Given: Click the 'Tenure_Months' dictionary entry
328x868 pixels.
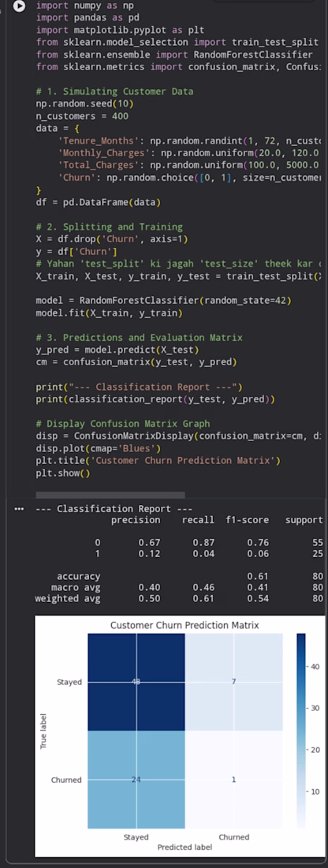Looking at the screenshot, I should pos(190,140).
